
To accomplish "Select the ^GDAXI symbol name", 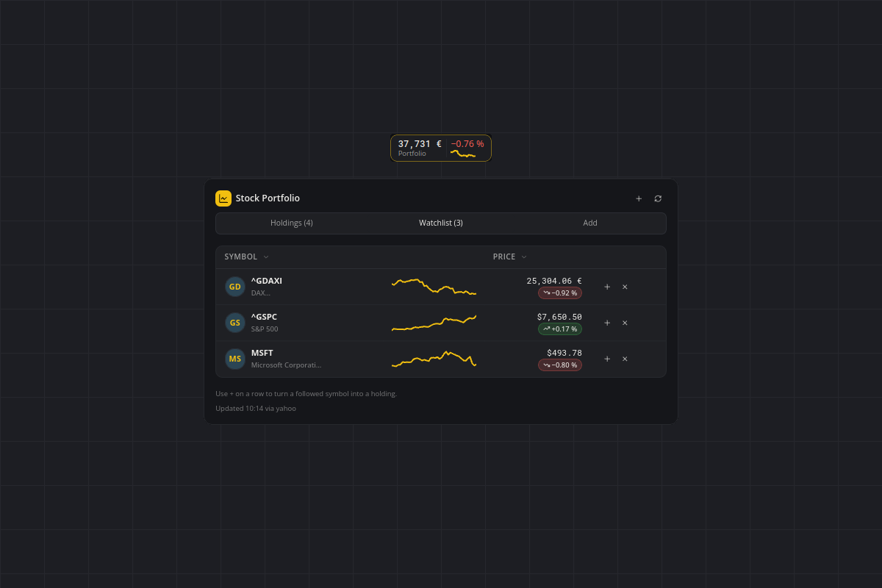I will coord(267,281).
